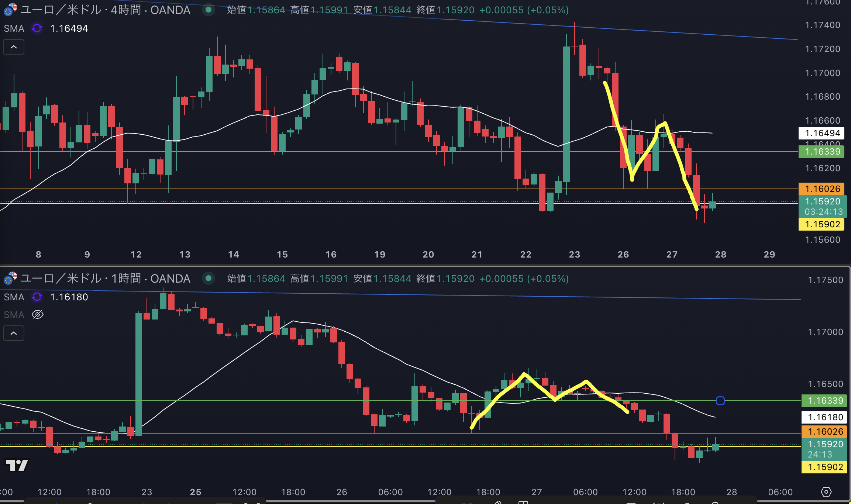851x504 pixels.
Task: Click 始値1.15864 in the 4時間 chart header
Action: 256,10
